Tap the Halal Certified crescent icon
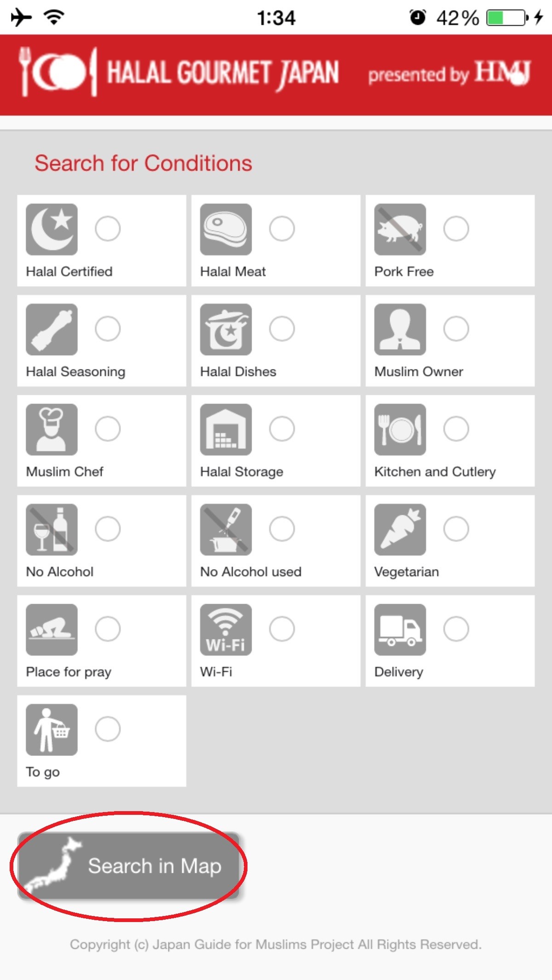 52,229
